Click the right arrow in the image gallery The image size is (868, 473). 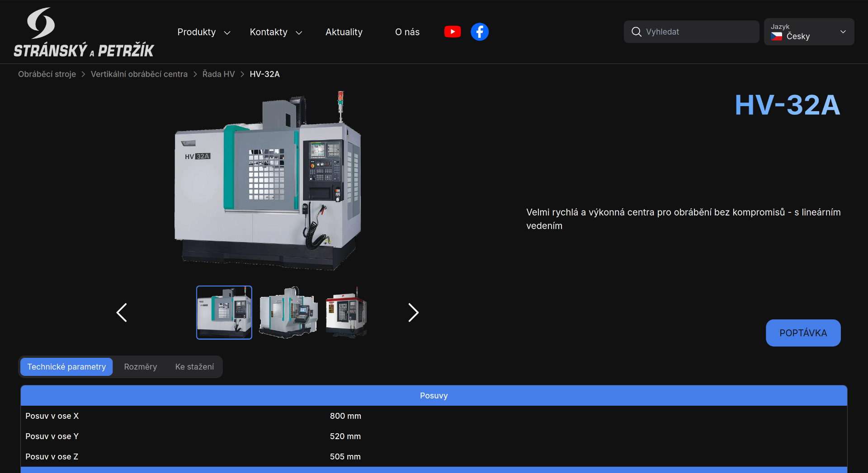coord(413,312)
